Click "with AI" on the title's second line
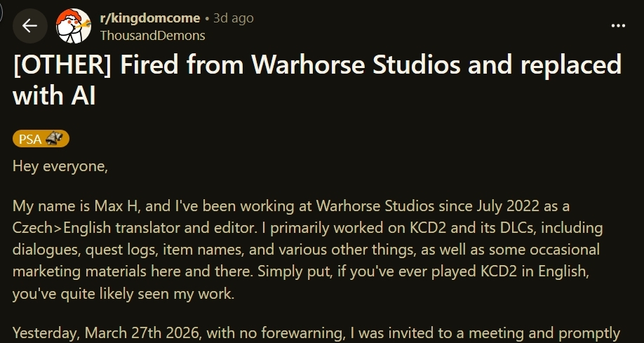Screen dimensions: 644x343 click(x=54, y=97)
